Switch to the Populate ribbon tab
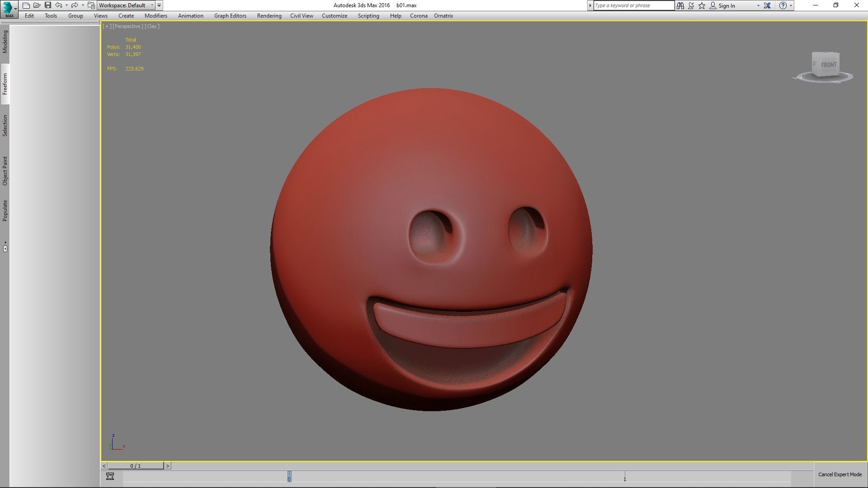 [x=5, y=211]
